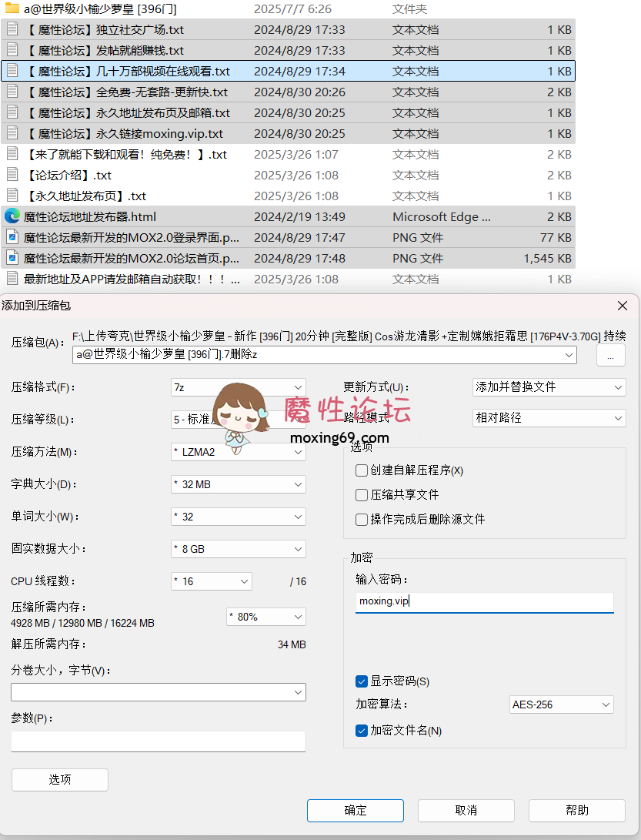Click the document icon of 【永久地址发布页】.txt
Screen dimensions: 641x840
[x=12, y=196]
